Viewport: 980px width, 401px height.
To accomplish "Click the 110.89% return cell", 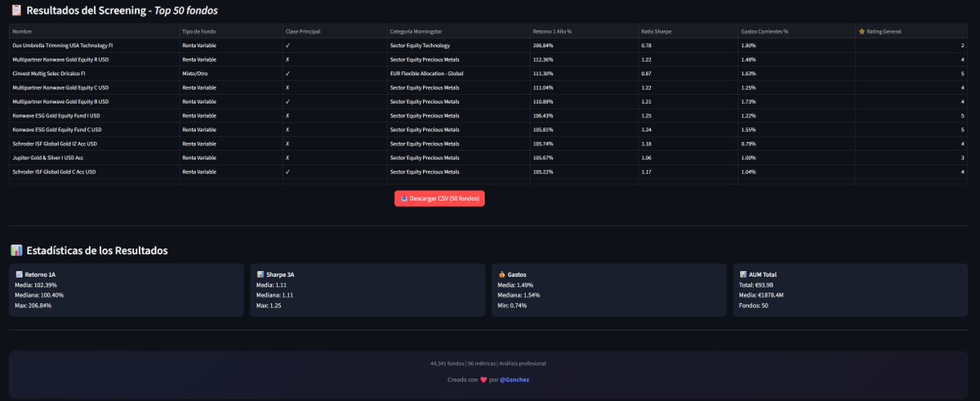I will point(584,101).
